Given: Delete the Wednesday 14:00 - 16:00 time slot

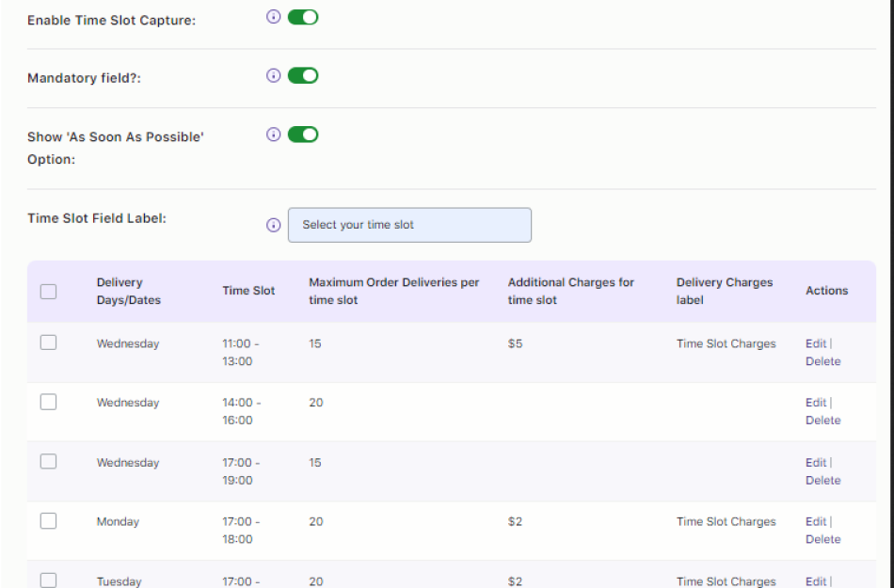Looking at the screenshot, I should tap(823, 420).
